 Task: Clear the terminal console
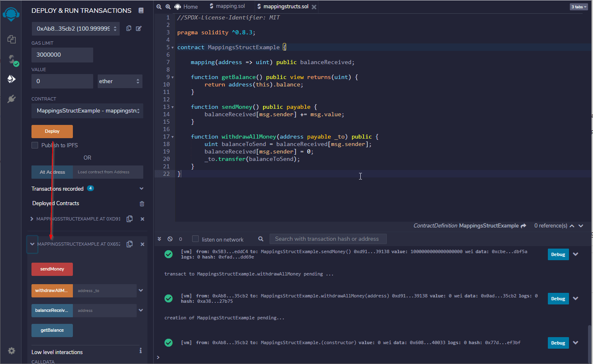pos(170,239)
